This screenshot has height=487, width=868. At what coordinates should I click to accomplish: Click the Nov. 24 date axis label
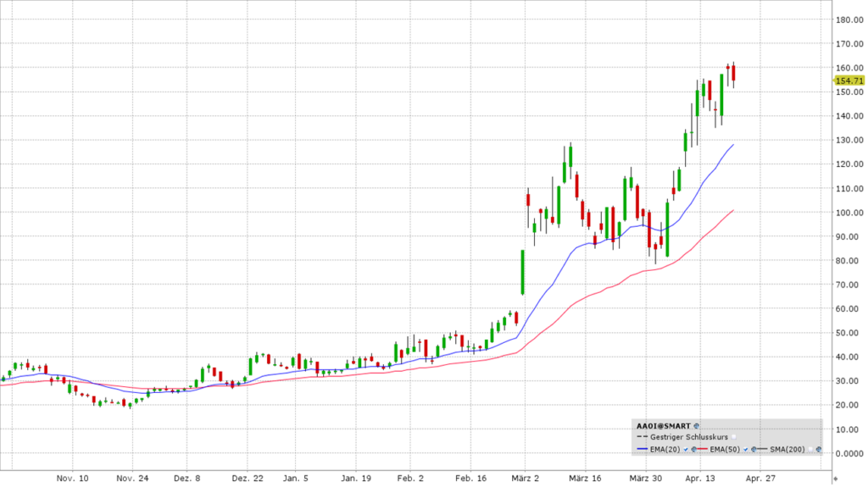(x=131, y=479)
